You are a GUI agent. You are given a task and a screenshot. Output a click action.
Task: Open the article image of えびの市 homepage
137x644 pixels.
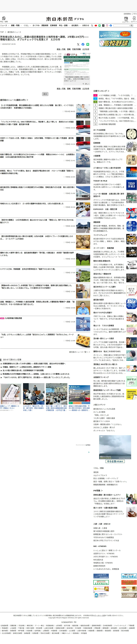(77, 64)
